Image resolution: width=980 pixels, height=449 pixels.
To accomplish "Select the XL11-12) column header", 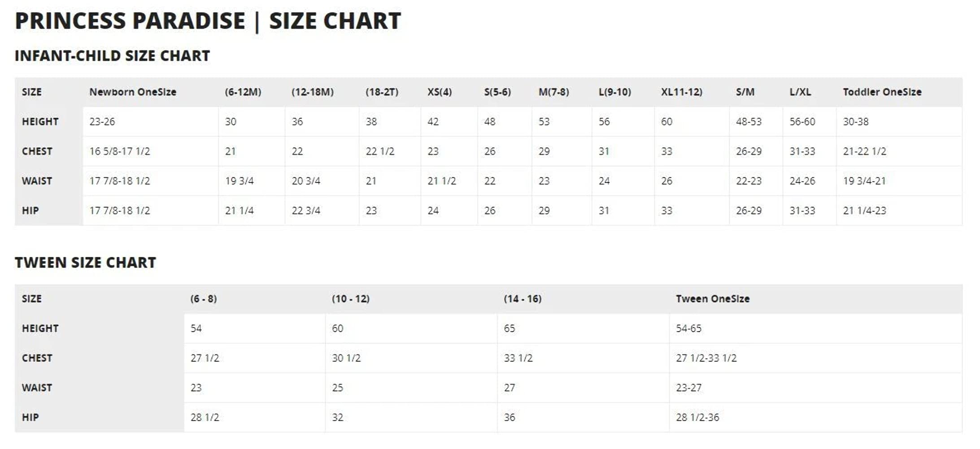I will 681,92.
